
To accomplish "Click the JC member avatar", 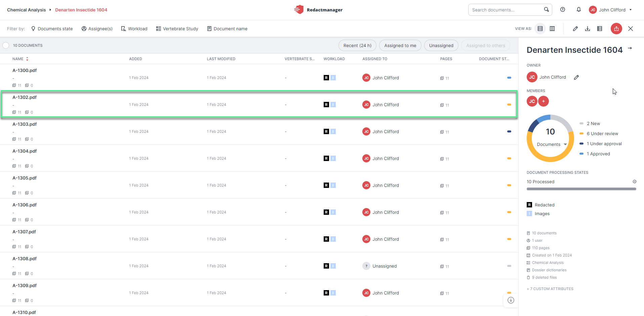I will click(532, 101).
